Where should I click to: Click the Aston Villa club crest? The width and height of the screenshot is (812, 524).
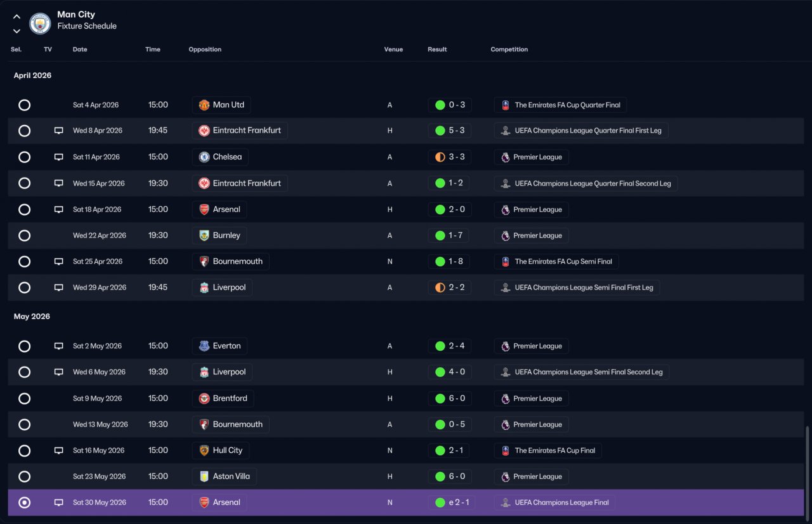point(204,476)
